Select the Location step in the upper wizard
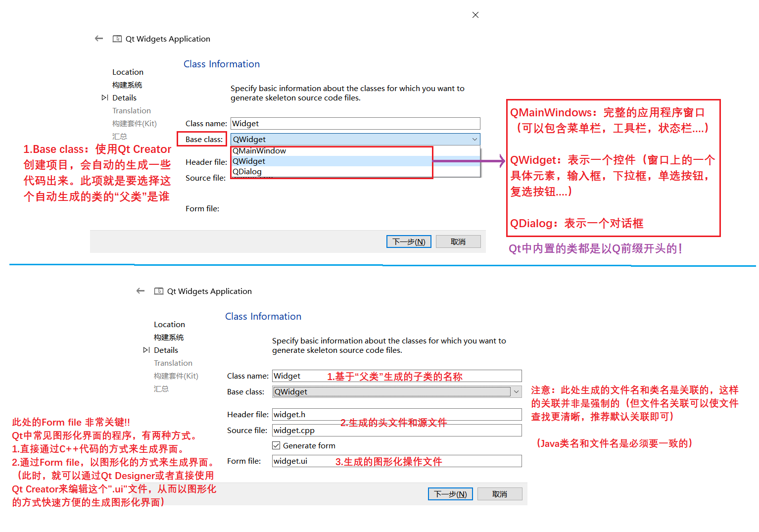This screenshot has width=759, height=532. (x=128, y=72)
